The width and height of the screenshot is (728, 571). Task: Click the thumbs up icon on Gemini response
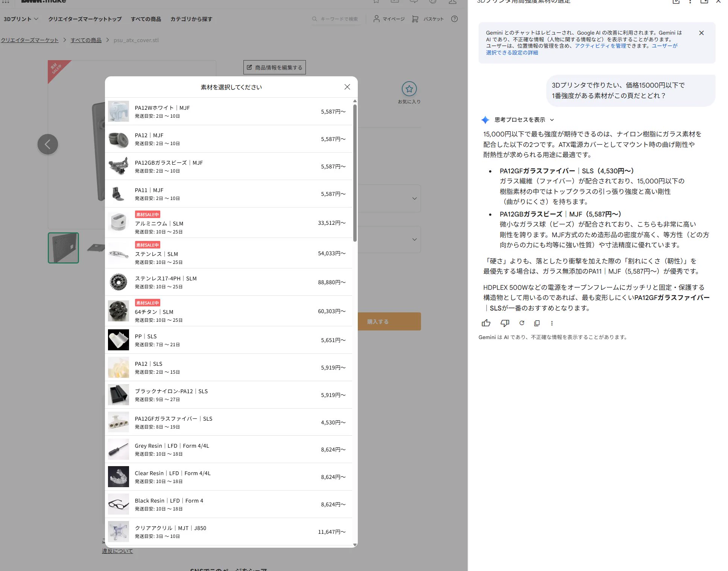(486, 323)
